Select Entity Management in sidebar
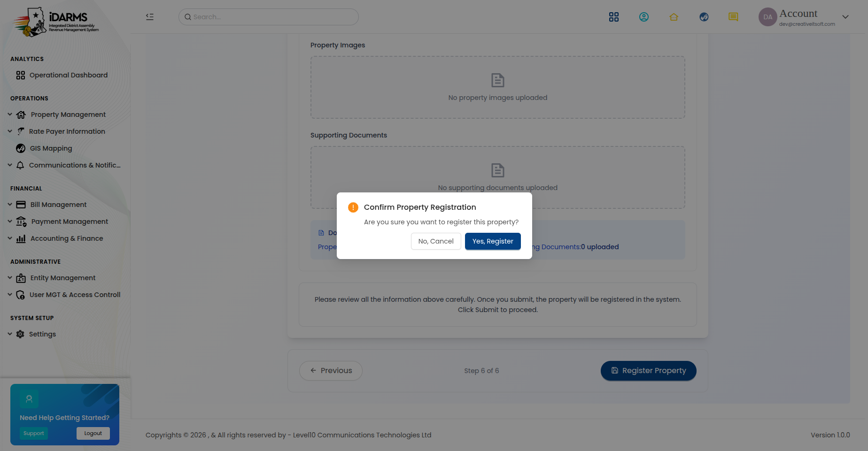This screenshot has height=451, width=868. (x=63, y=278)
